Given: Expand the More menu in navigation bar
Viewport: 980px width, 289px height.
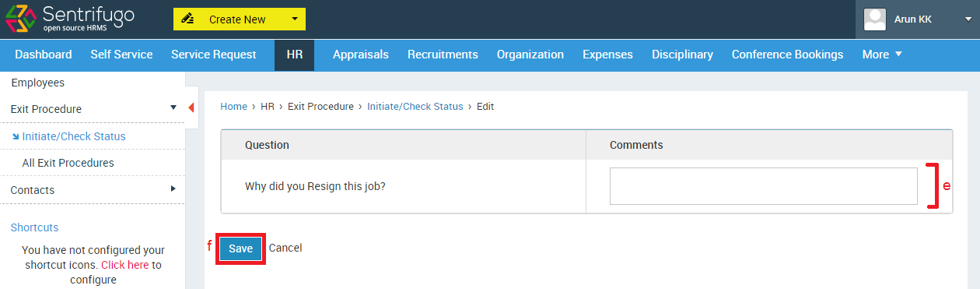Looking at the screenshot, I should (x=882, y=55).
